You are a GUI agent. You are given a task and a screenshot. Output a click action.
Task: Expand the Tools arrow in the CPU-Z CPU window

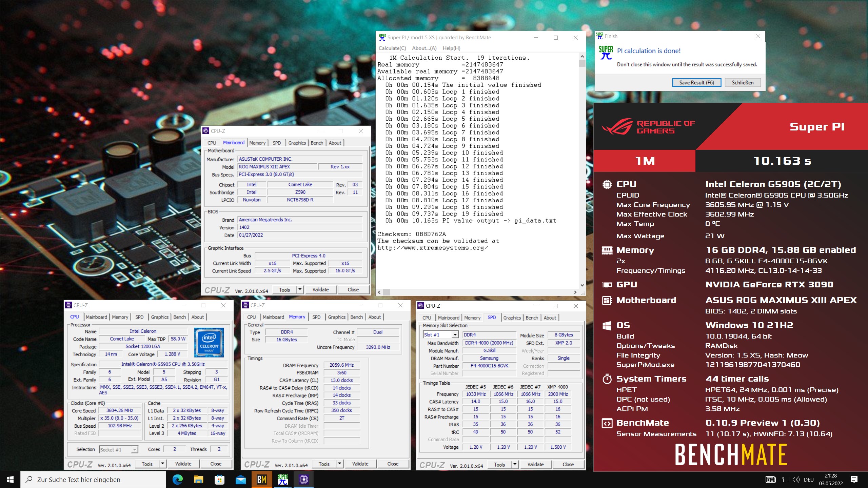pos(162,464)
